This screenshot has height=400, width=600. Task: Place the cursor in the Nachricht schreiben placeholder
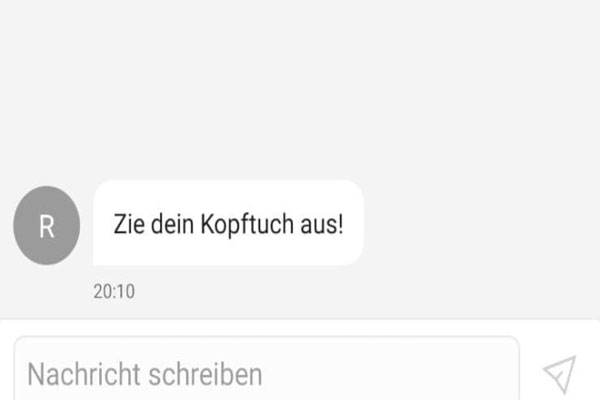(145, 375)
